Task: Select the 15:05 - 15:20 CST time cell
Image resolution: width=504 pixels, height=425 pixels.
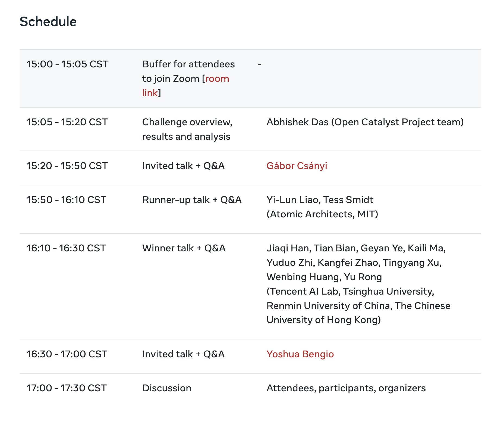Action: (67, 122)
